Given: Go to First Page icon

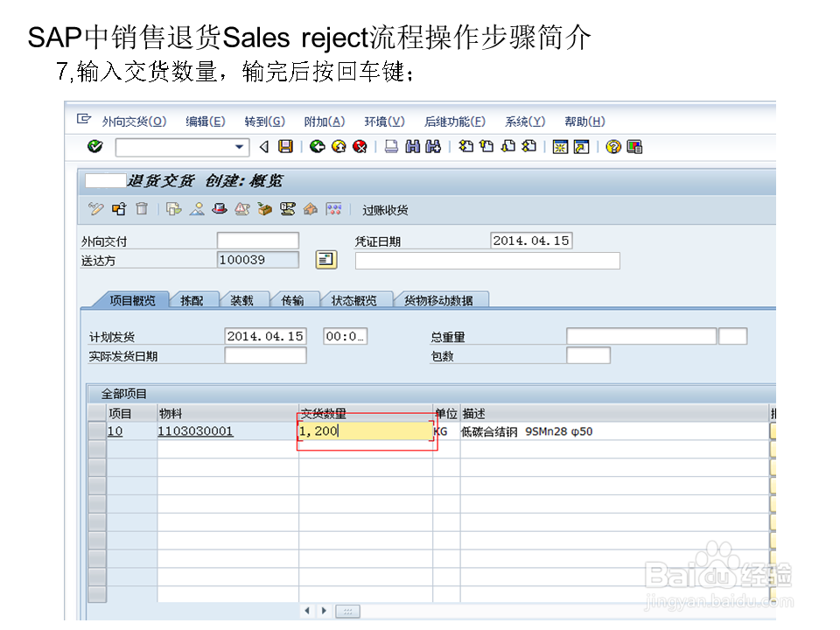Looking at the screenshot, I should pos(466,146).
